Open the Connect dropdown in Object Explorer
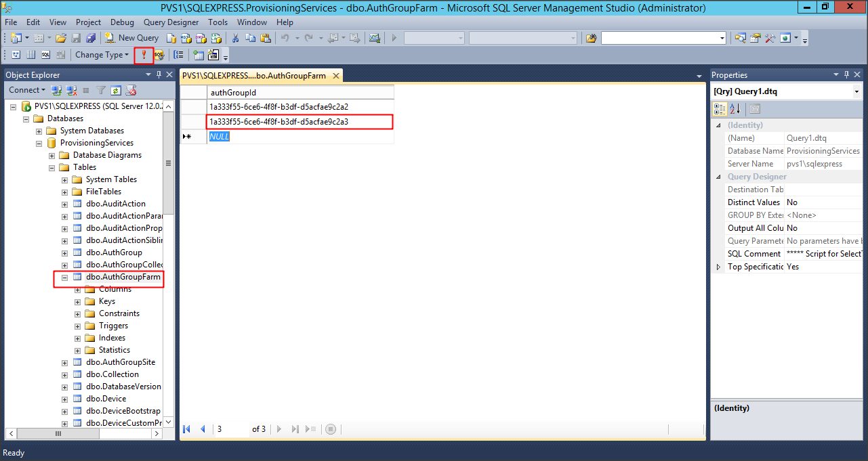Screen dimensions: 868x461 coord(27,90)
